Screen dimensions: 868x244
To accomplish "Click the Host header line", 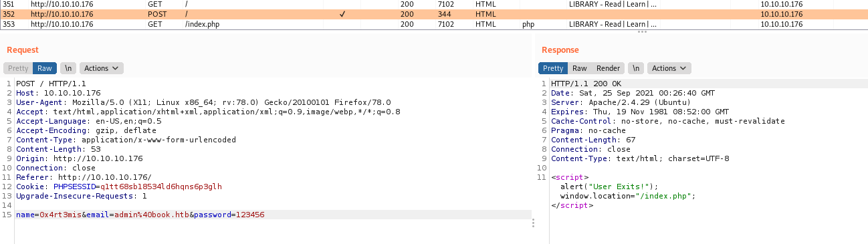I will point(58,93).
